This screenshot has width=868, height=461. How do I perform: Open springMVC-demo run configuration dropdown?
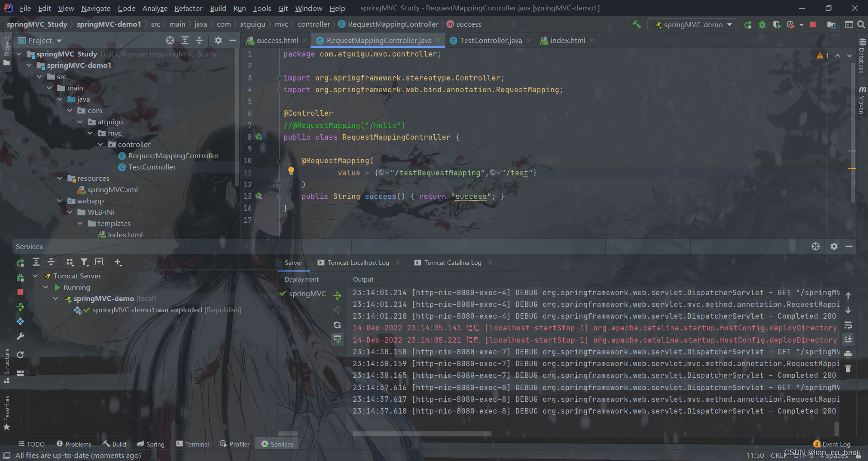click(693, 24)
